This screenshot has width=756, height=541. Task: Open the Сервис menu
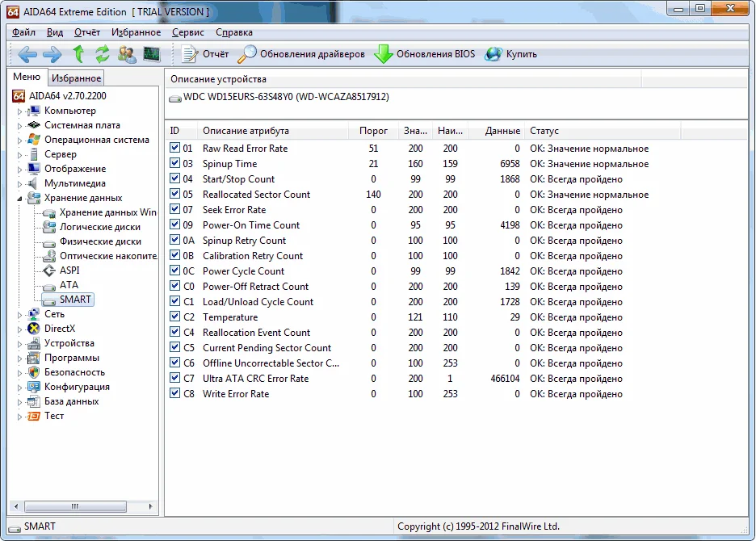coord(187,32)
